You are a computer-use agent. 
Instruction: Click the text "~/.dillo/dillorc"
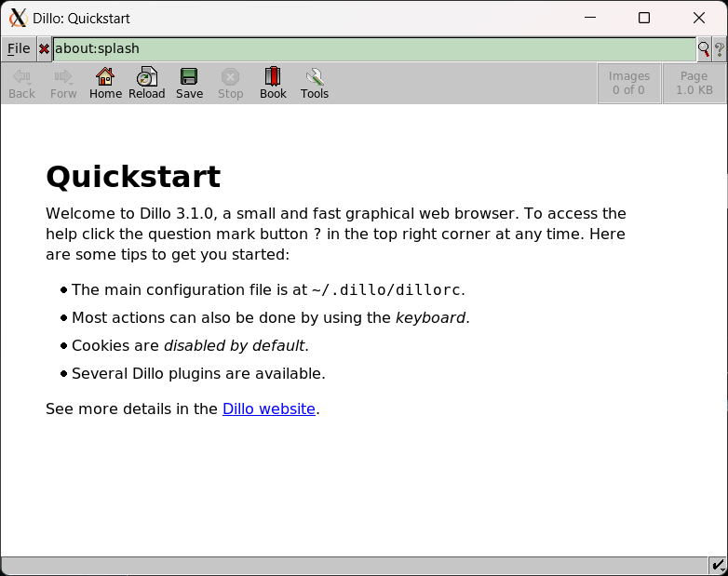point(386,290)
